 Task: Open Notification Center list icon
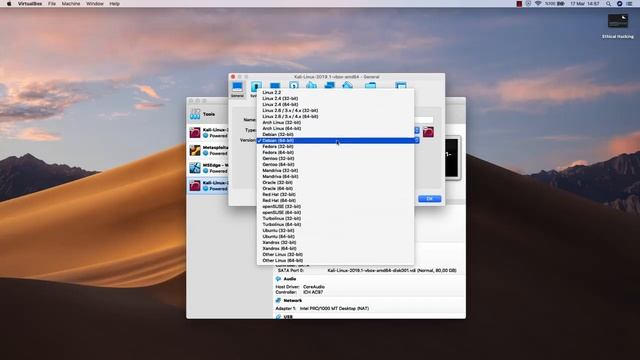click(629, 4)
